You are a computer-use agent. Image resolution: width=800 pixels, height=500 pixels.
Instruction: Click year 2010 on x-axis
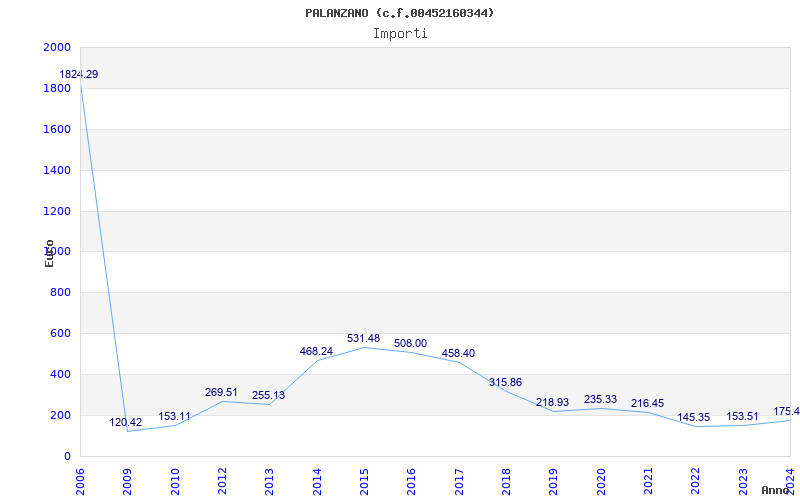click(x=174, y=482)
